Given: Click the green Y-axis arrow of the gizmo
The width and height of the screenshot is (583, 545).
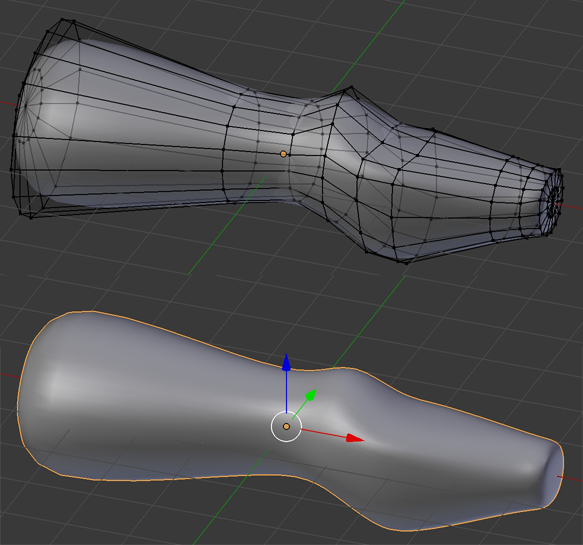Looking at the screenshot, I should [x=305, y=403].
